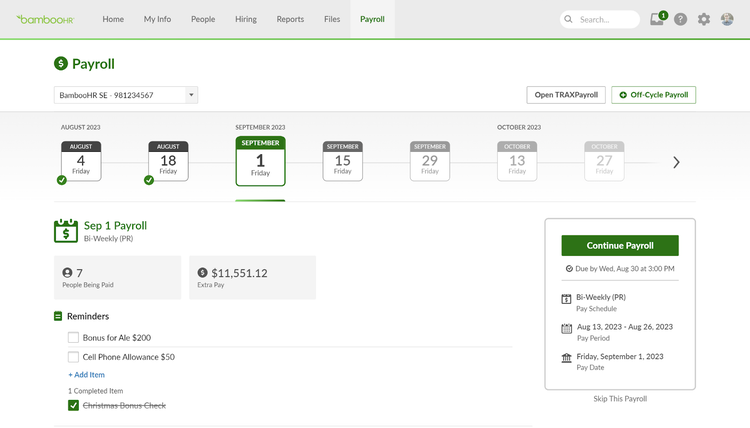Click the Friday, September 1, 2023 text
This screenshot has height=428, width=750.
coord(620,356)
